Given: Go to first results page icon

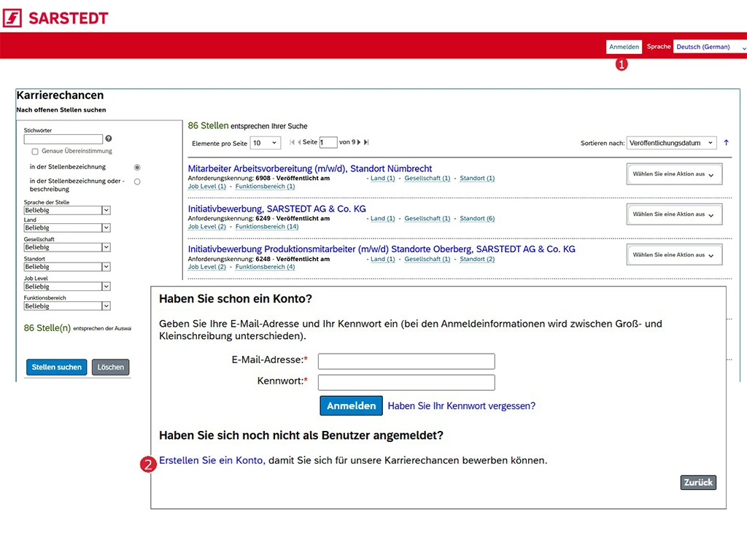Looking at the screenshot, I should click(x=292, y=142).
